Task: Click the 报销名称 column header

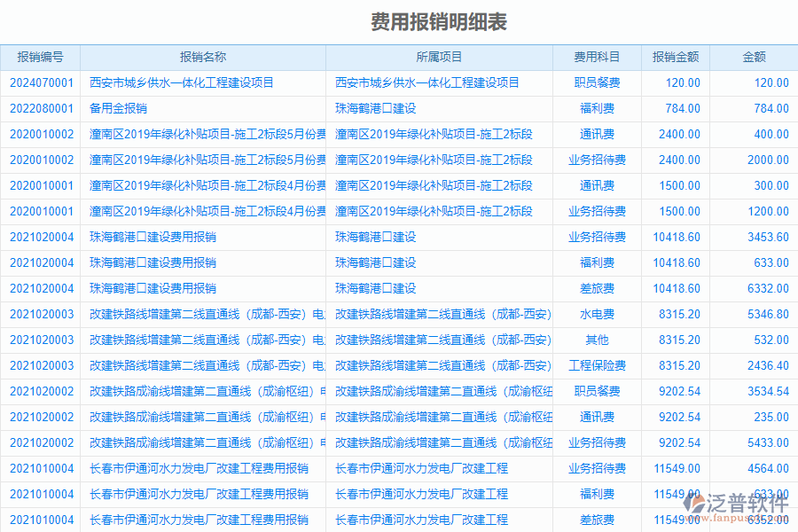Action: coord(203,56)
